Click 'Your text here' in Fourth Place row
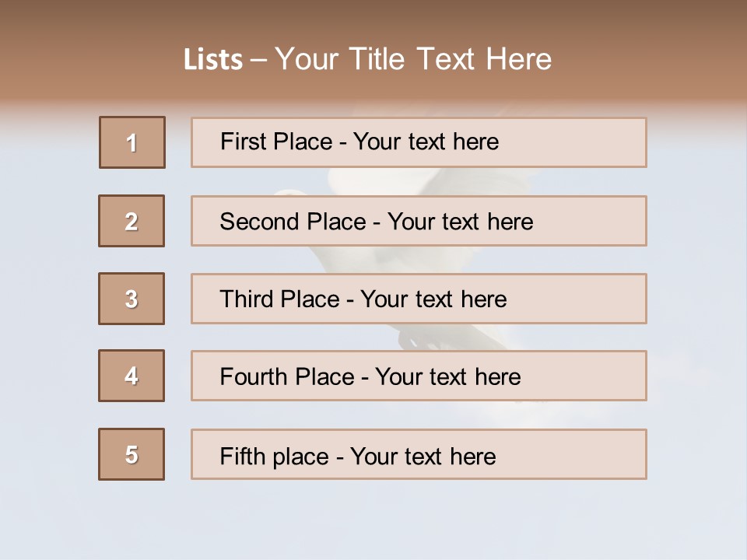Viewport: 747px width, 560px height. pyautogui.click(x=447, y=377)
